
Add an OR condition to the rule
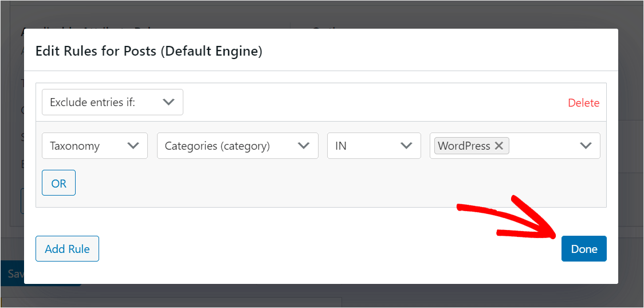click(59, 182)
